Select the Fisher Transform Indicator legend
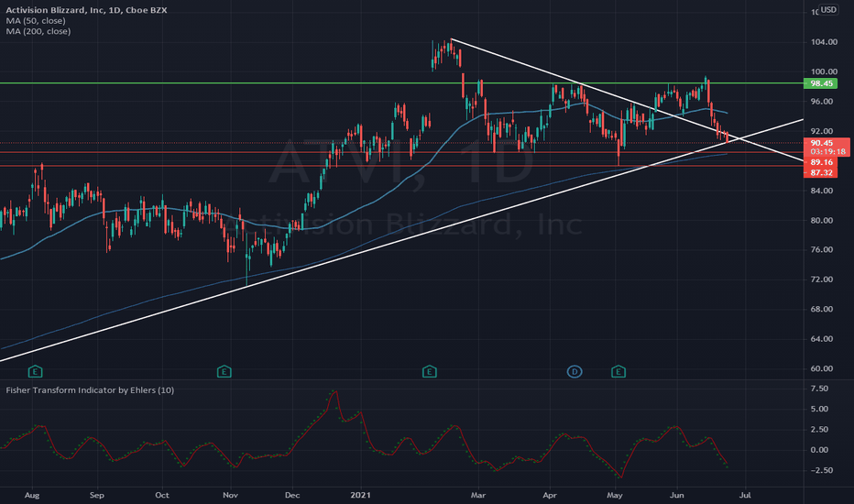Screen dimensions: 854x504 [x=90, y=390]
